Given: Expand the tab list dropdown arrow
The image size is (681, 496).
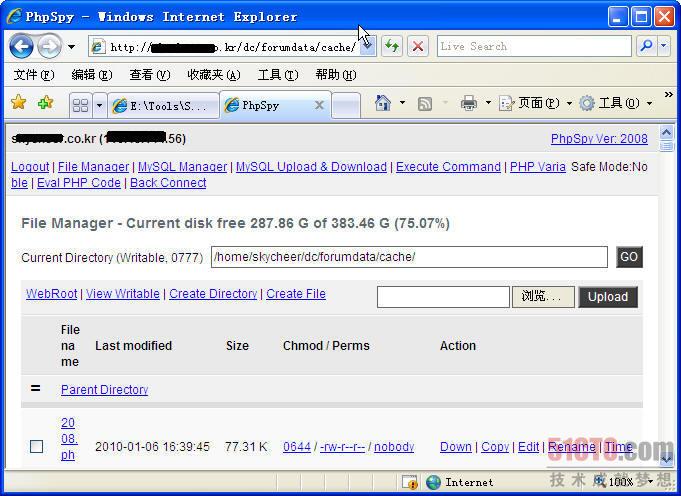Looking at the screenshot, I should pos(99,105).
